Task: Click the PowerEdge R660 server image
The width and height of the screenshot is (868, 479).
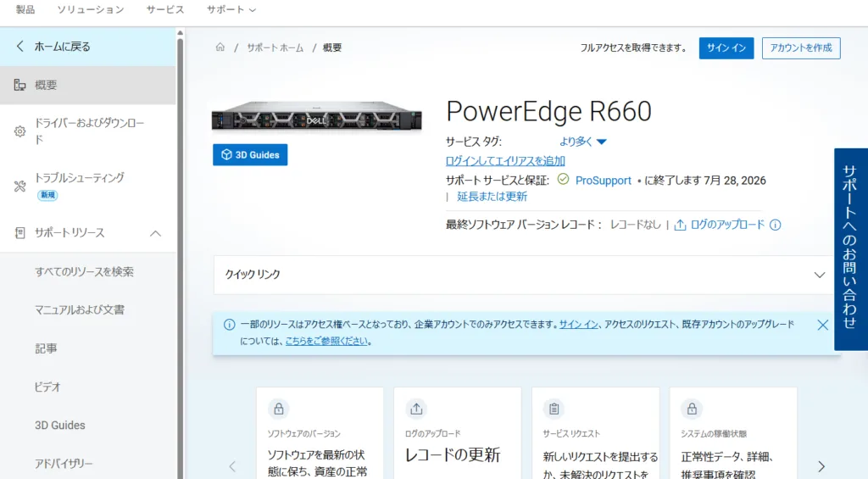Action: pos(316,116)
